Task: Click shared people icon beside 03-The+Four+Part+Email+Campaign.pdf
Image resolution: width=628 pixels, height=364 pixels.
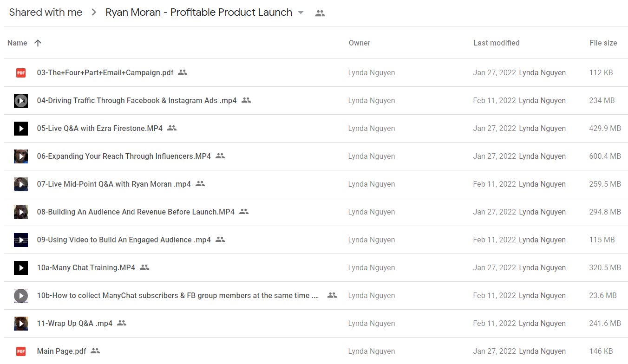Action: [183, 72]
